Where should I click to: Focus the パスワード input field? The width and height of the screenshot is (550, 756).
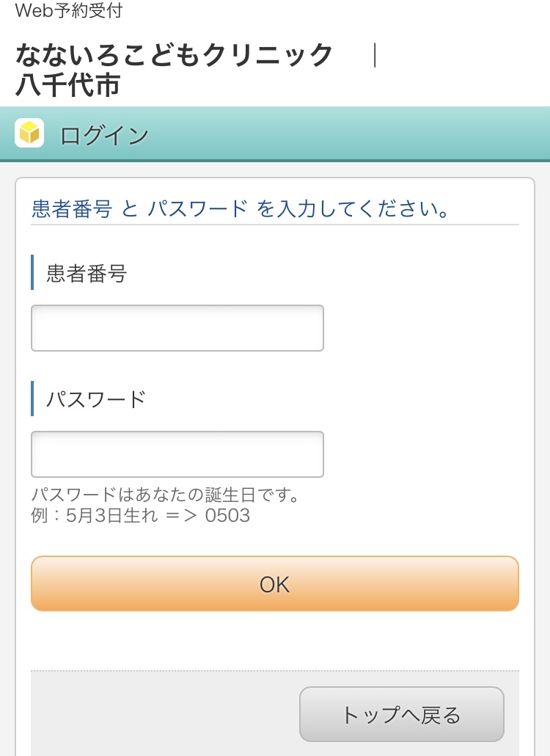point(177,454)
